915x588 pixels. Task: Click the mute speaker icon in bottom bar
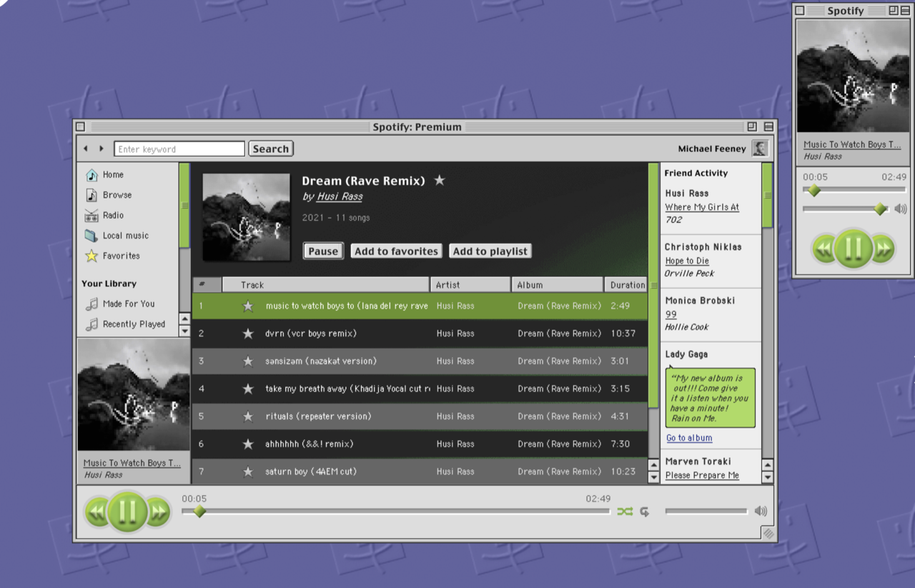click(761, 512)
